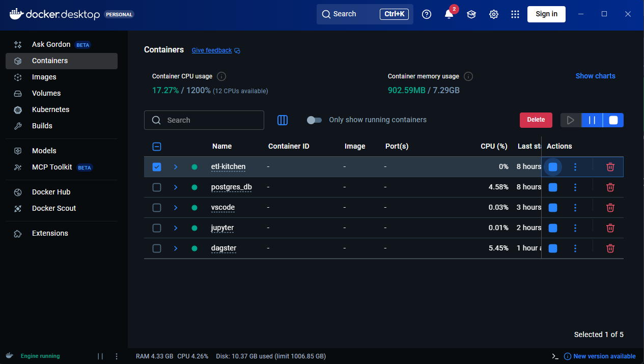The height and width of the screenshot is (364, 644).
Task: Open the notifications bell icon
Action: [449, 14]
